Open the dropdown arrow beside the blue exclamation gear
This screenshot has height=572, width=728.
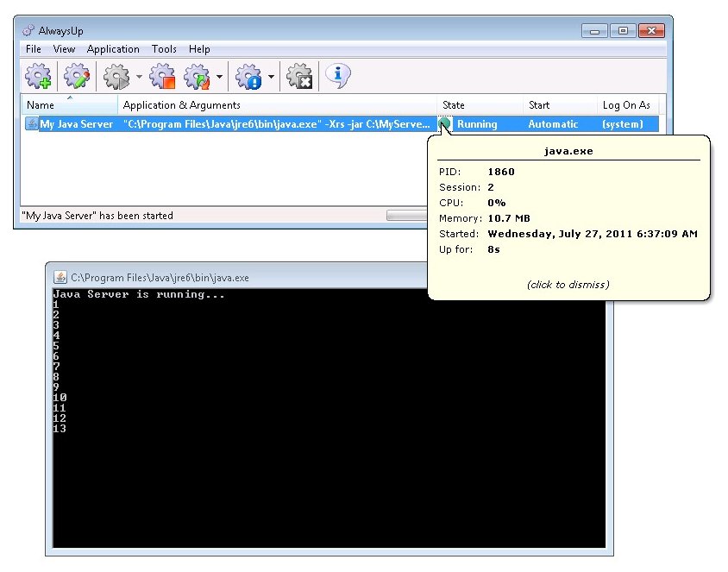click(271, 76)
